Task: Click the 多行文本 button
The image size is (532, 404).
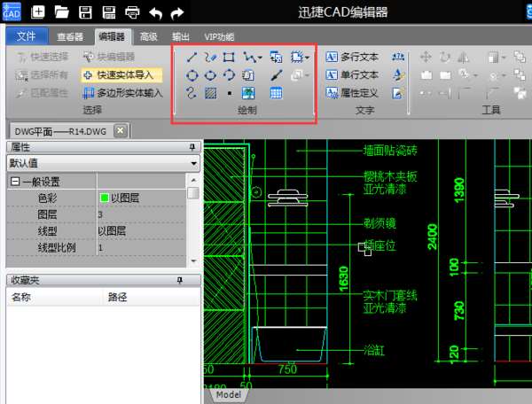Action: coord(352,57)
